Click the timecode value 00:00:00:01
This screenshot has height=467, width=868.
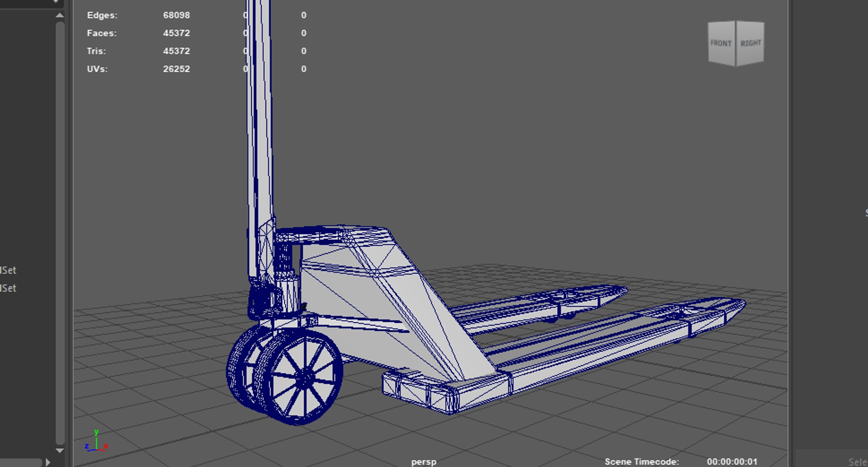732,462
